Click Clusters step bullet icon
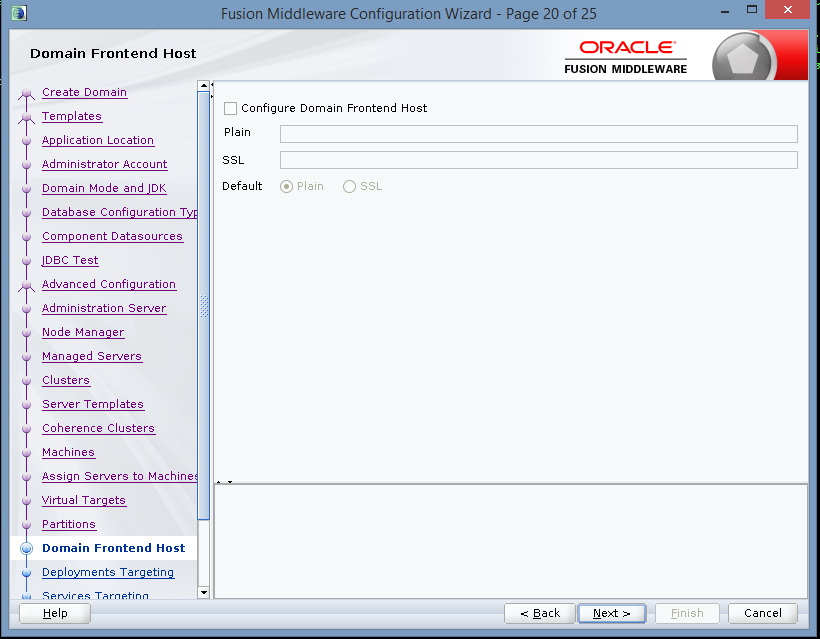This screenshot has height=639, width=820. click(27, 382)
